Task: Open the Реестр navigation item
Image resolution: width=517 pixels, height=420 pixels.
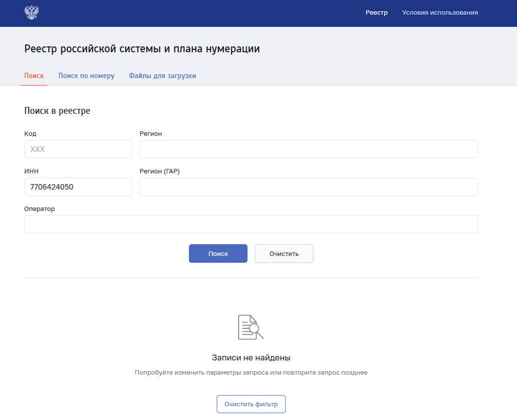Action: click(376, 13)
